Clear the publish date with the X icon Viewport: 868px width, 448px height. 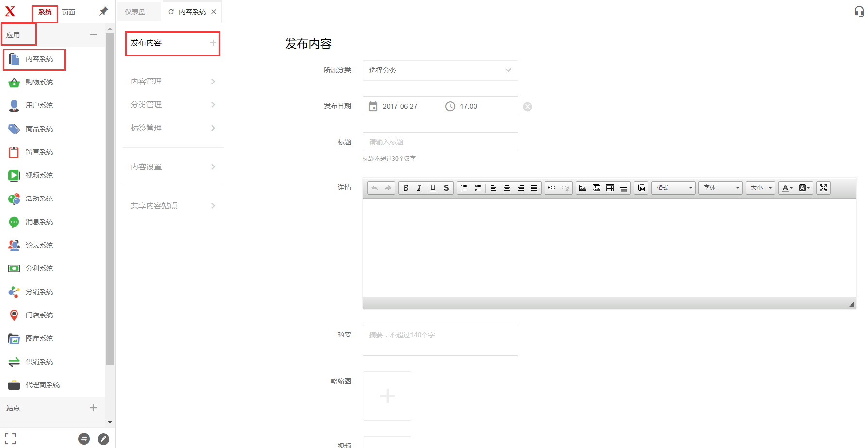528,107
